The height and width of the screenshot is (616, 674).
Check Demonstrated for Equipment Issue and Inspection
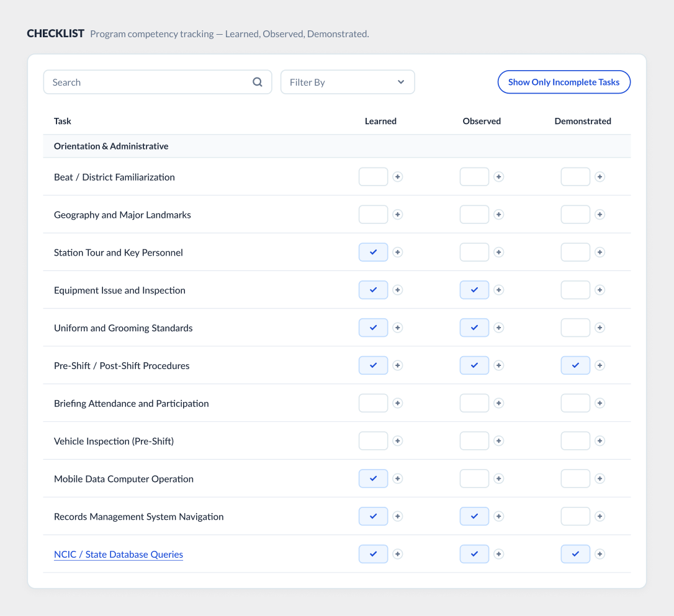(x=575, y=290)
